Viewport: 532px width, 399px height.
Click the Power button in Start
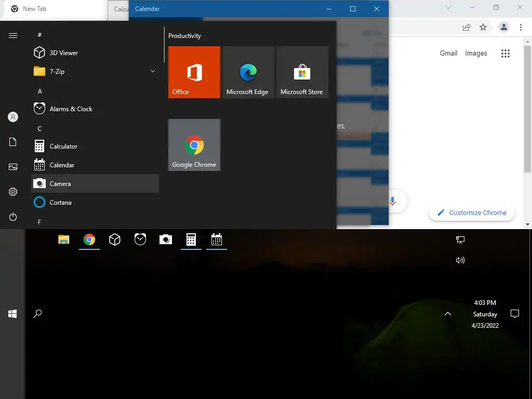click(x=13, y=217)
